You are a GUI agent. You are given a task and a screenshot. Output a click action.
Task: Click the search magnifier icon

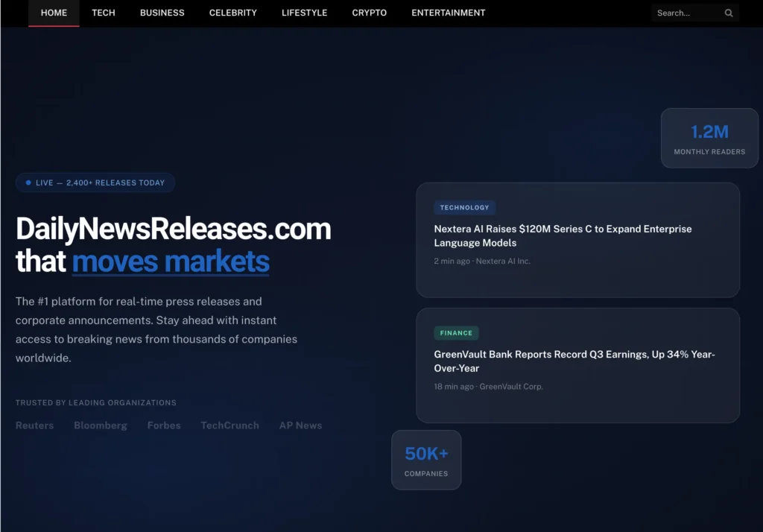(x=729, y=13)
